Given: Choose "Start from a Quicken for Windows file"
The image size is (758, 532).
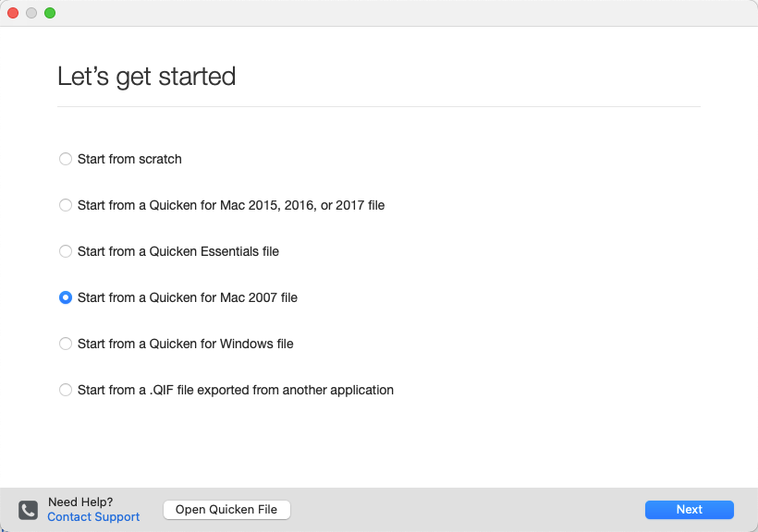Looking at the screenshot, I should tap(66, 344).
